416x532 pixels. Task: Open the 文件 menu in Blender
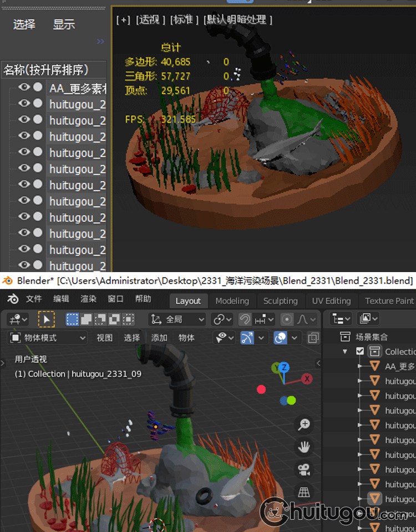(34, 299)
